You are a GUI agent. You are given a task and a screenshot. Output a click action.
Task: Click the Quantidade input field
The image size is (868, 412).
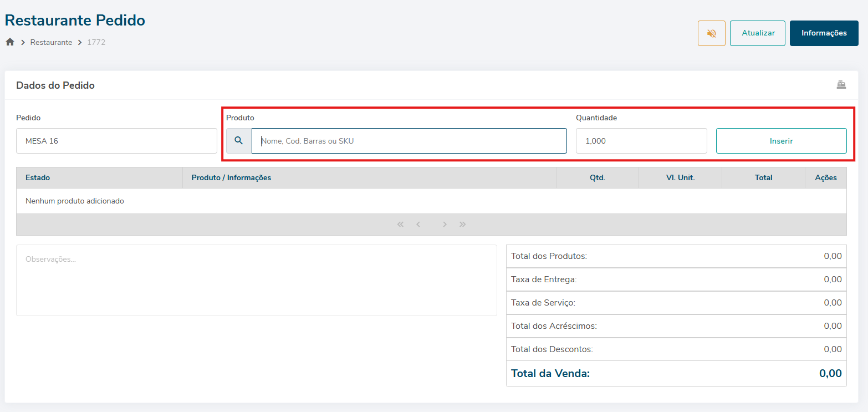click(641, 141)
